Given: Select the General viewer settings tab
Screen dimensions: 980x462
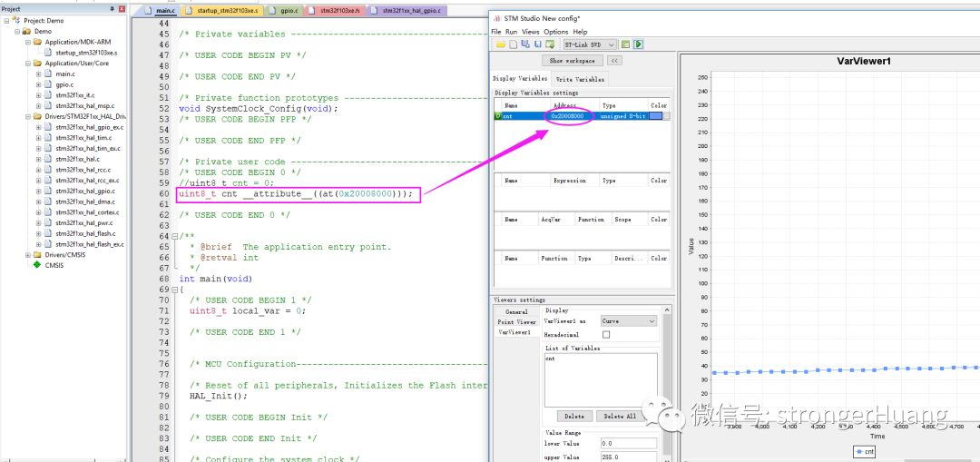Looking at the screenshot, I should point(516,312).
